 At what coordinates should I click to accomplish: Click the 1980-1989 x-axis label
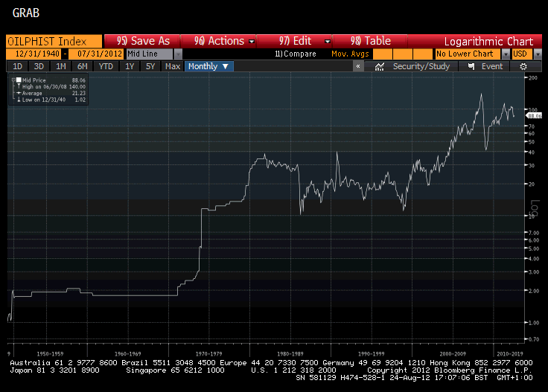tap(290, 353)
